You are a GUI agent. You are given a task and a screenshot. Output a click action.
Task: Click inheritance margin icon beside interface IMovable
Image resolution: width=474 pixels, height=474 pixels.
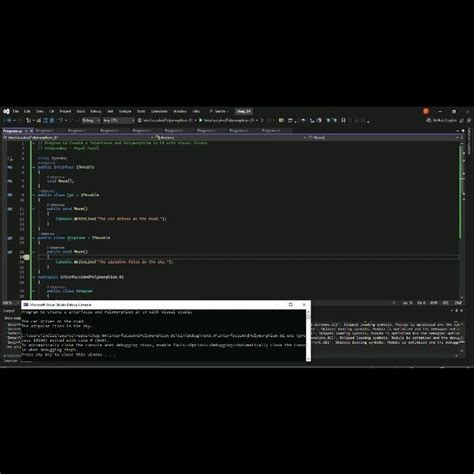(x=10, y=167)
